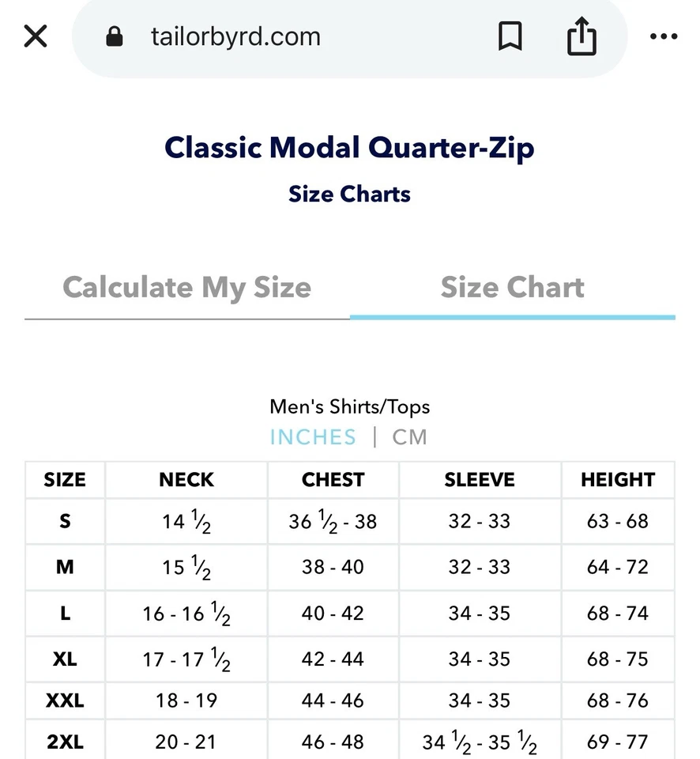
Task: Click the HEIGHT column header
Action: coord(618,480)
